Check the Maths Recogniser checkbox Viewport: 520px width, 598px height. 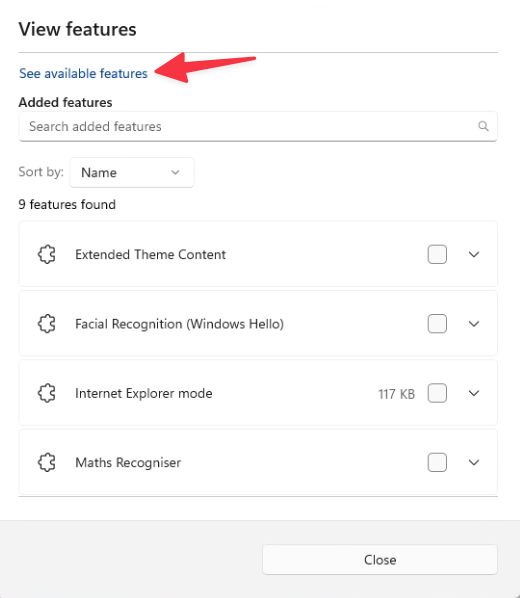pyautogui.click(x=437, y=463)
